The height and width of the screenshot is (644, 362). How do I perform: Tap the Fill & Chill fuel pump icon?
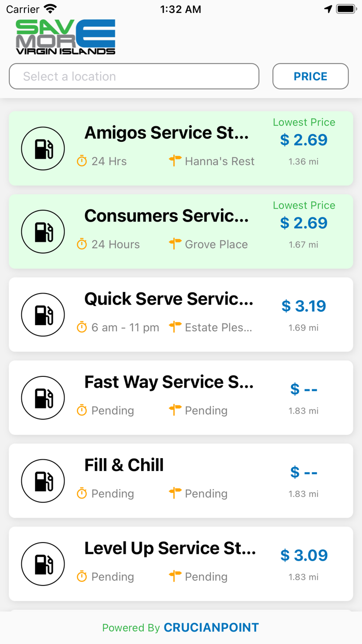coord(43,481)
